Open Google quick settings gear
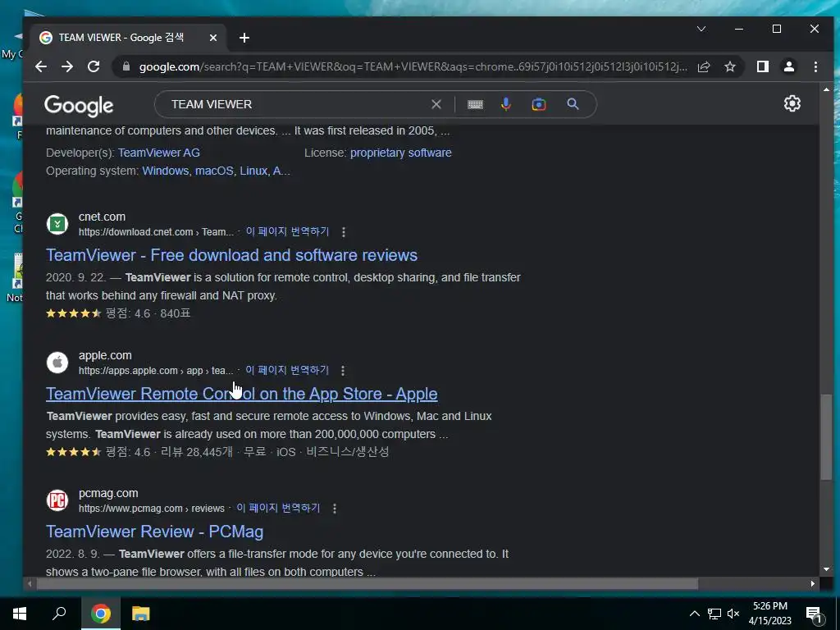 (x=792, y=103)
